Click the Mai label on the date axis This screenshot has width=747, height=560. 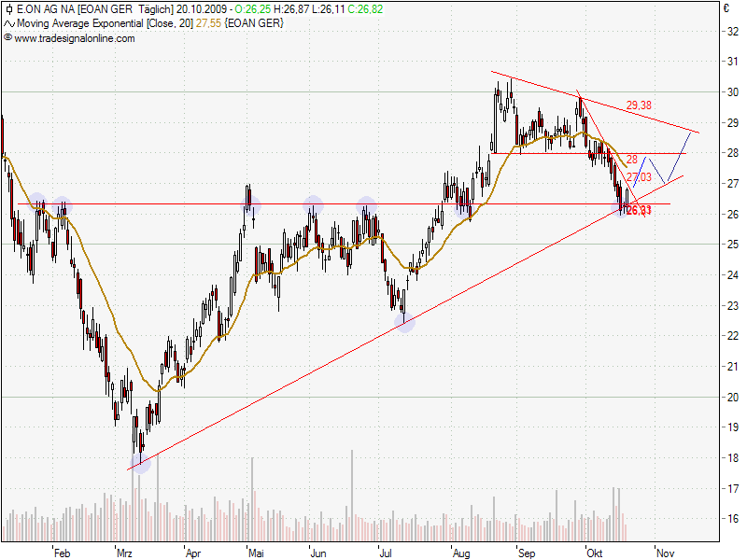tap(256, 553)
